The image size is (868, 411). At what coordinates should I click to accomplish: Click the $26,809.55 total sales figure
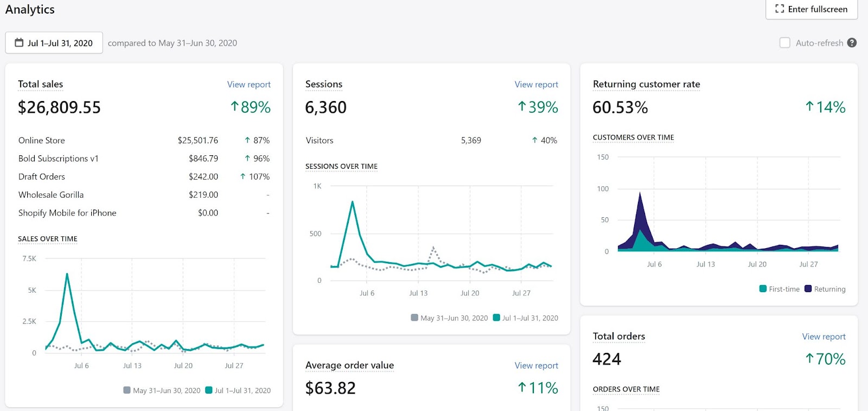click(x=60, y=108)
